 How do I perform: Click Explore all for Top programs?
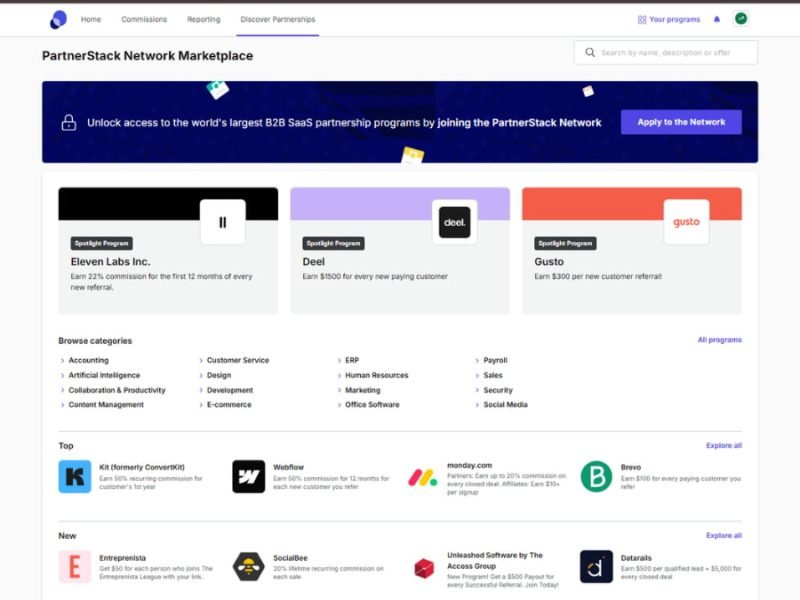(723, 445)
